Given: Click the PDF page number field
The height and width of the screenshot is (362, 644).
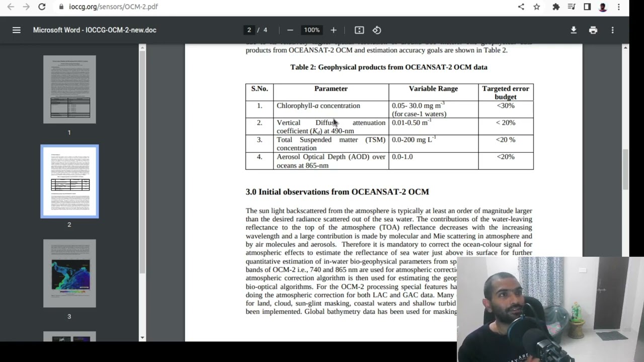Looking at the screenshot, I should point(249,30).
